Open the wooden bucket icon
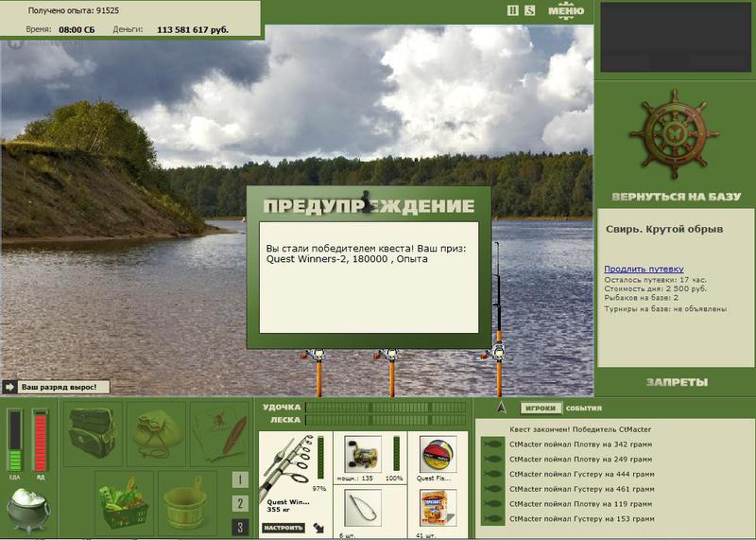 coord(187,504)
